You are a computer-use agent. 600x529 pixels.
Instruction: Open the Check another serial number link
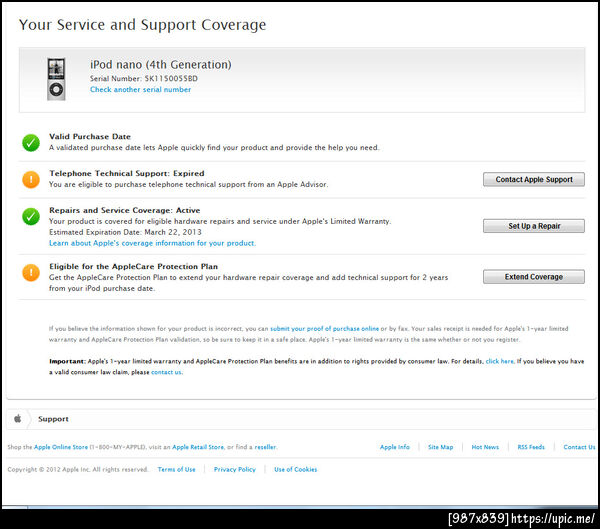click(x=140, y=90)
